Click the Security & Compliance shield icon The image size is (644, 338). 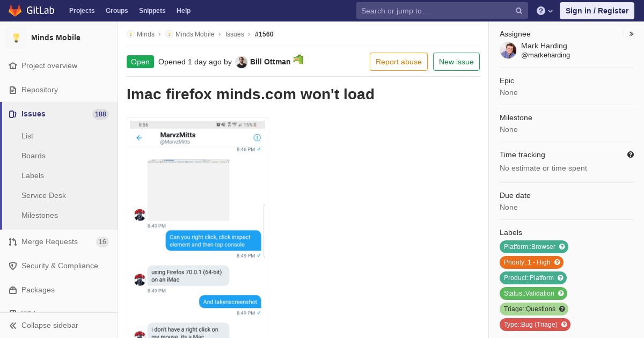coord(13,266)
